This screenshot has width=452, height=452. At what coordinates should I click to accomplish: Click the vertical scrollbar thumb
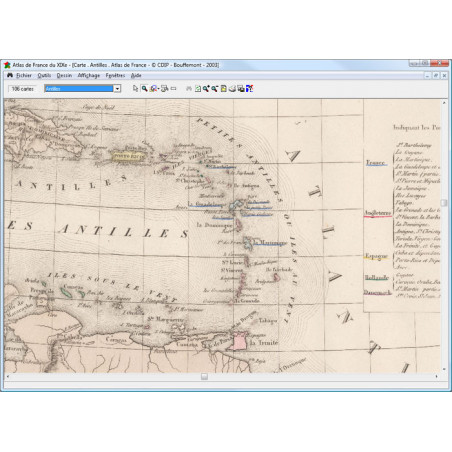[444, 203]
